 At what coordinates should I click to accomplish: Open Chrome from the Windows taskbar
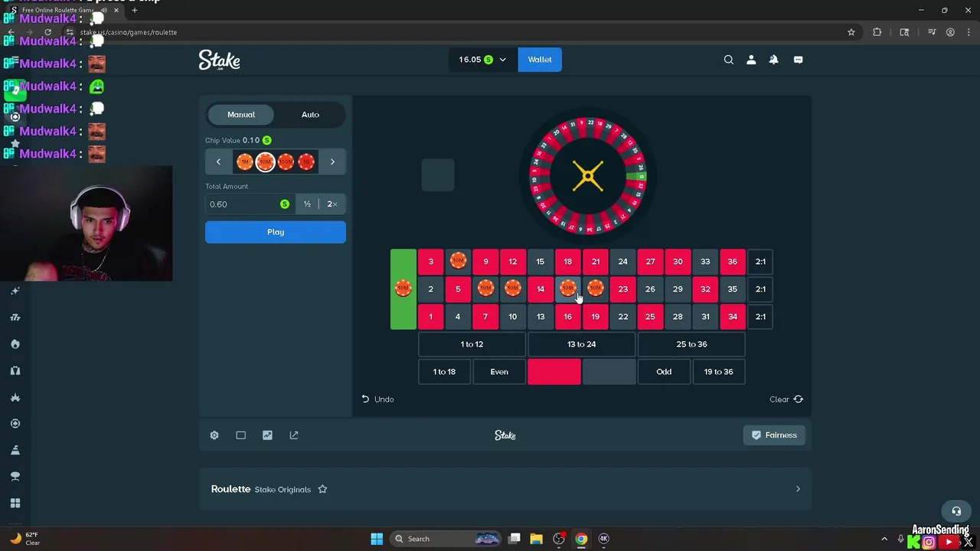581,539
